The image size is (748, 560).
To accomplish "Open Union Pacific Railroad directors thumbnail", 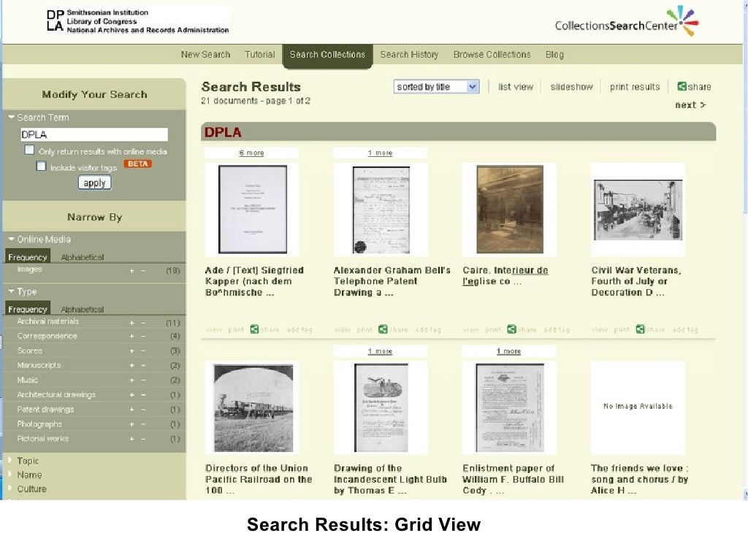I will point(253,408).
